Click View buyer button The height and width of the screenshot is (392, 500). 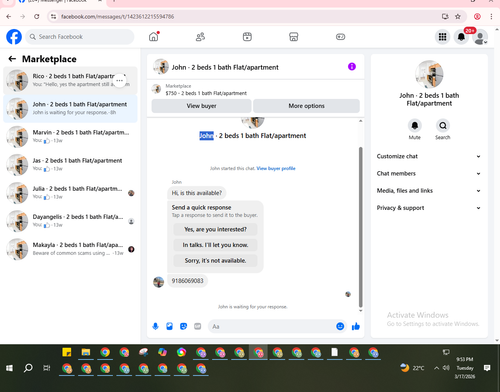[x=201, y=106]
